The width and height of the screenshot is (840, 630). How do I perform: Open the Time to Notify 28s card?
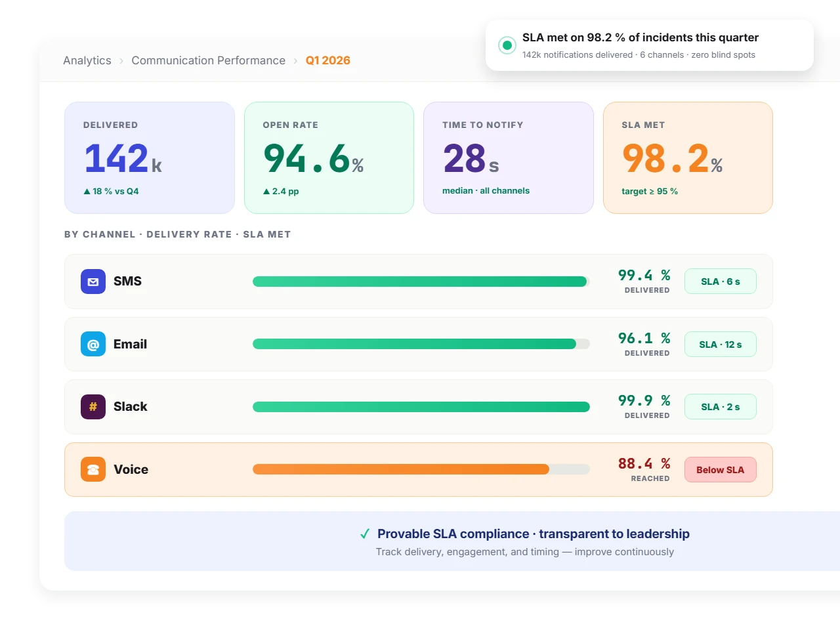point(509,157)
